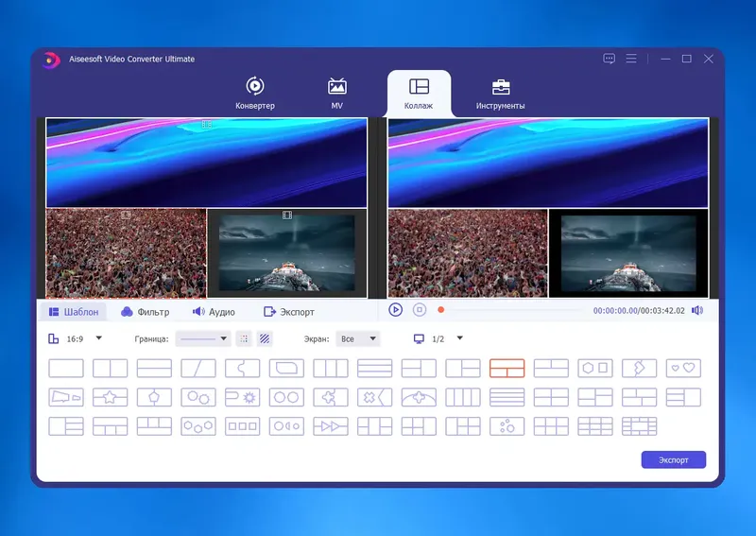The height and width of the screenshot is (536, 756).
Task: Open the Экран 'Все' dropdown
Action: tap(358, 338)
